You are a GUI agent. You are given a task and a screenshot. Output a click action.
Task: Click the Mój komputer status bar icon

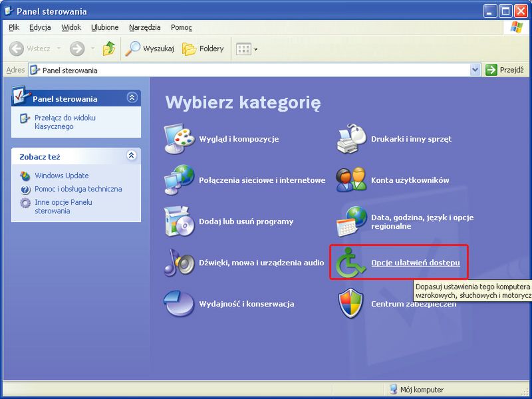pyautogui.click(x=394, y=389)
